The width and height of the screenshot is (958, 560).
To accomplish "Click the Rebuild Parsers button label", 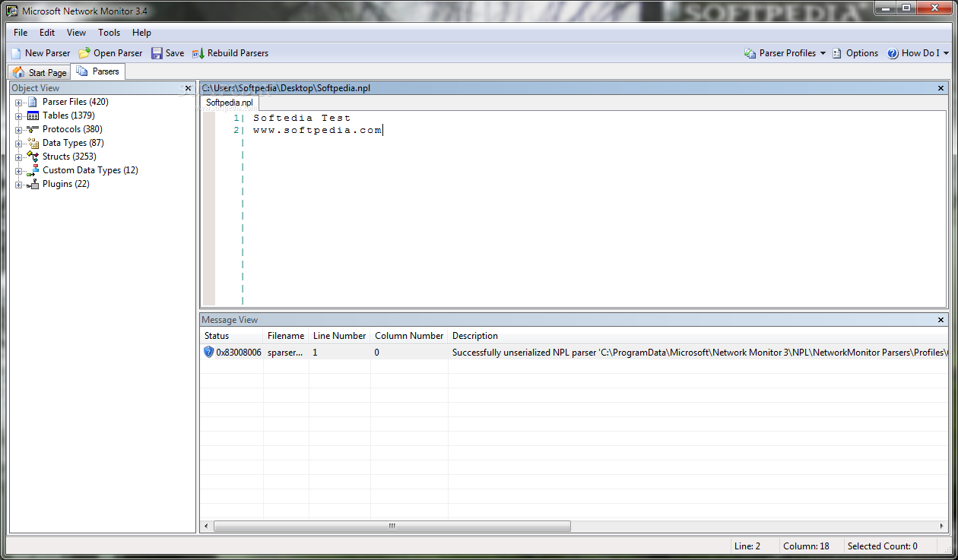I will point(238,53).
